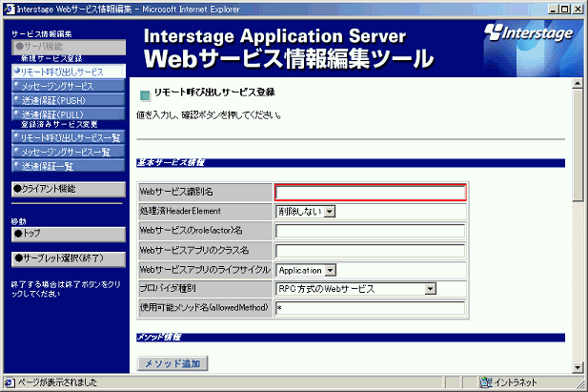This screenshot has height=392, width=588.
Task: Focus the Webサービス識別名 input field
Action: [371, 193]
